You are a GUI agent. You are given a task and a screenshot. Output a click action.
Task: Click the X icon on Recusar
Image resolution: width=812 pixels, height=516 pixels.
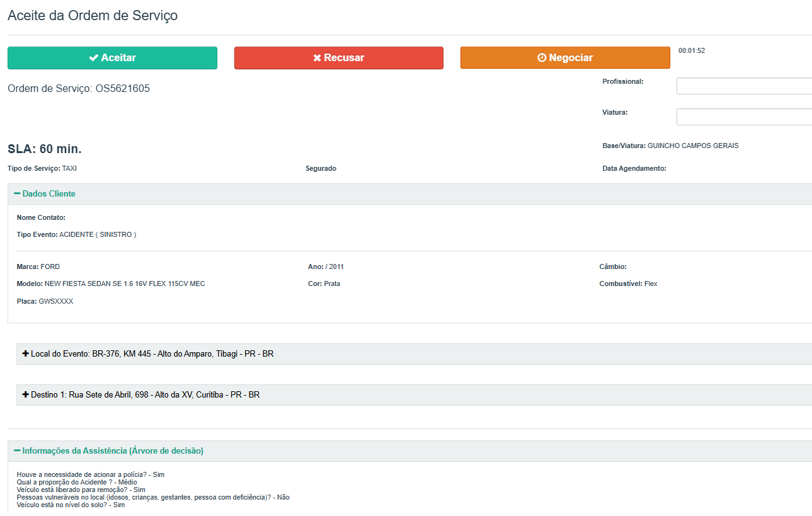click(317, 58)
